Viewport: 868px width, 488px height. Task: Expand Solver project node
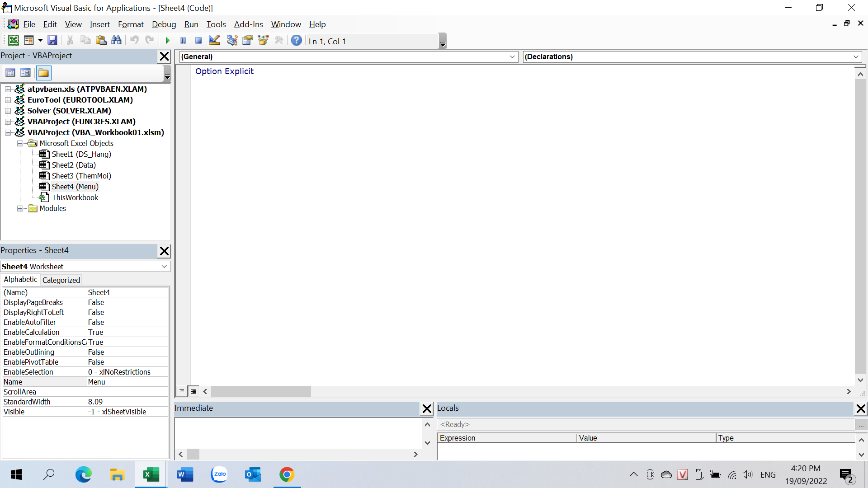[8, 111]
